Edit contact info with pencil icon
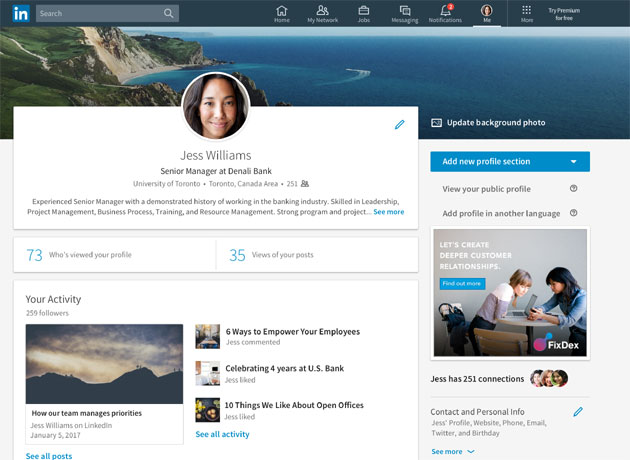630x460 pixels. tap(578, 411)
